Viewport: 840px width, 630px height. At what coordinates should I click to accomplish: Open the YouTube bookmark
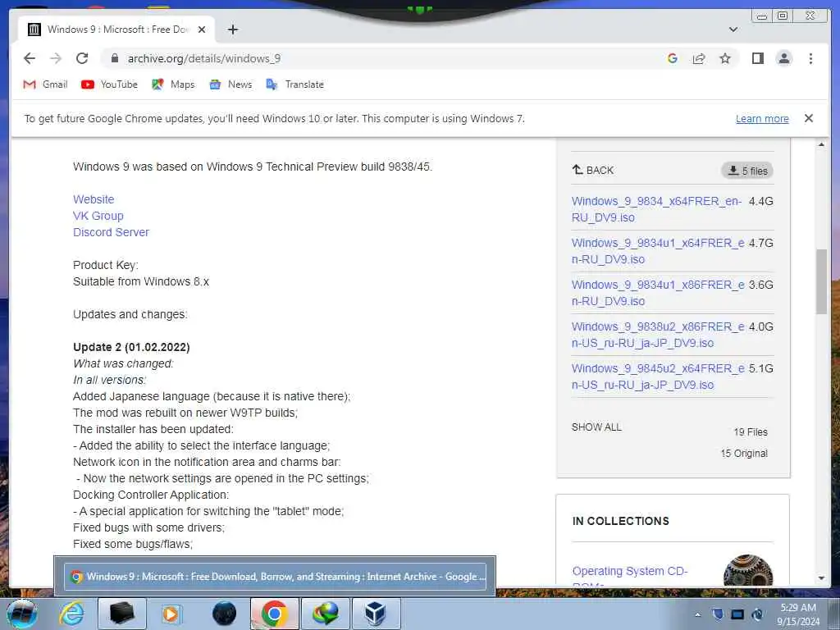pyautogui.click(x=109, y=84)
